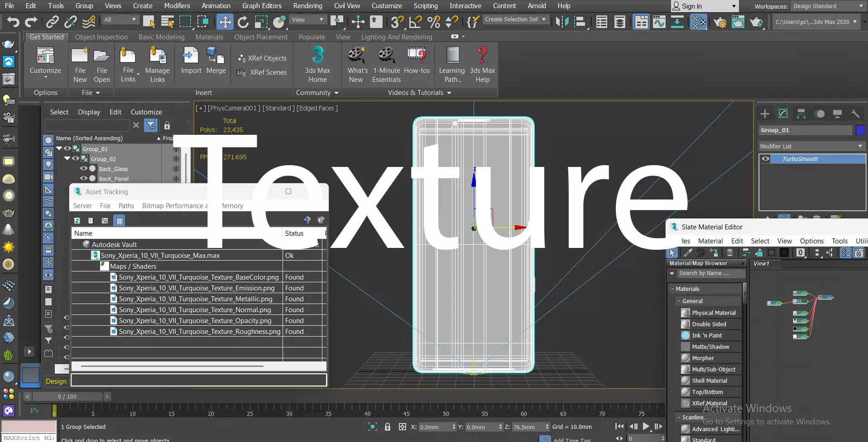This screenshot has height=442, width=868.
Task: Click the Group_01 object color swatch
Action: click(x=860, y=130)
